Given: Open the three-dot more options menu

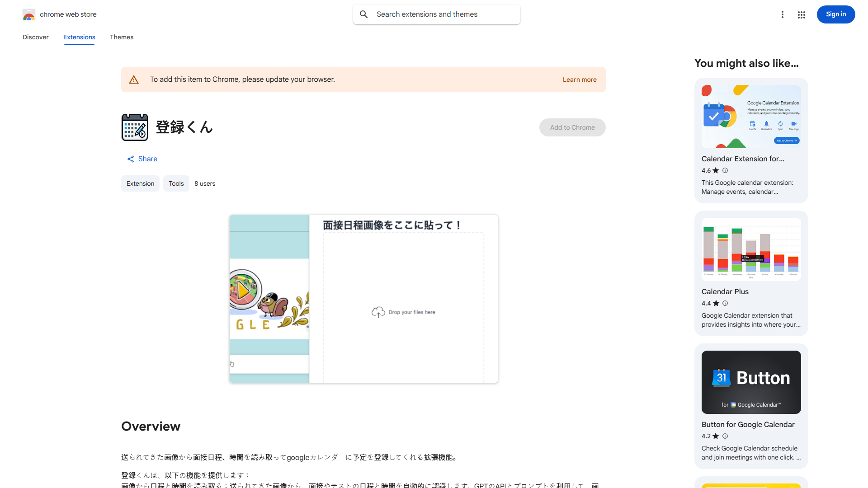Looking at the screenshot, I should (x=783, y=14).
